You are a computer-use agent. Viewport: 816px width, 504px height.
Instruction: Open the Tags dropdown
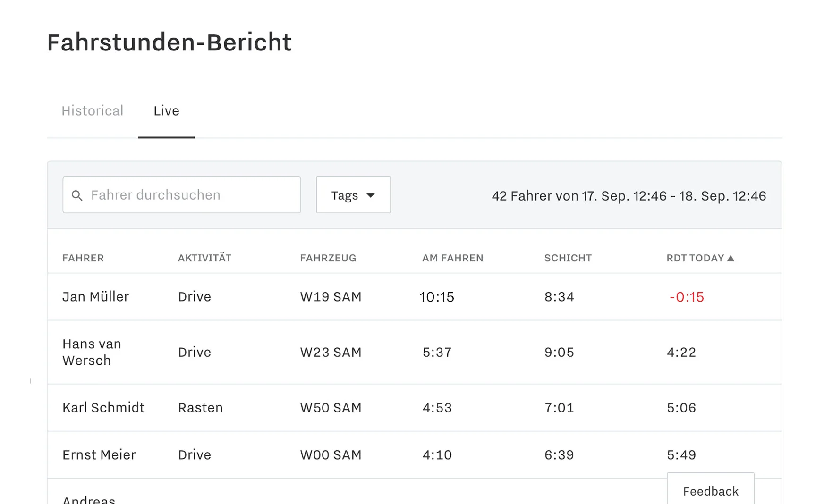pyautogui.click(x=353, y=195)
